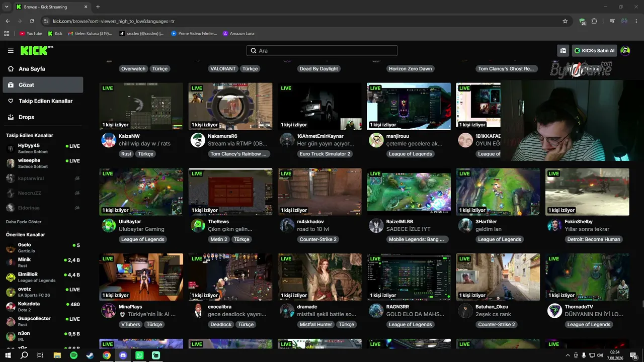Go to Ana Sayfa in the sidebar

tap(43, 69)
